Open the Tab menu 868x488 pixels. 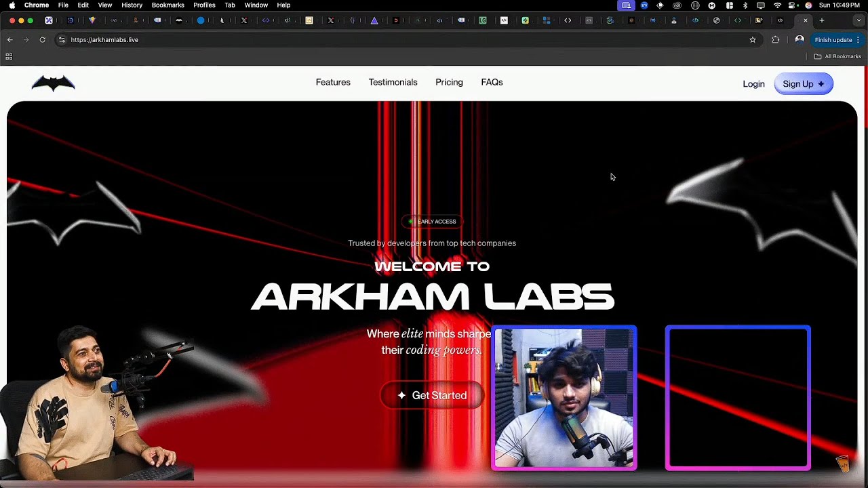pos(230,5)
